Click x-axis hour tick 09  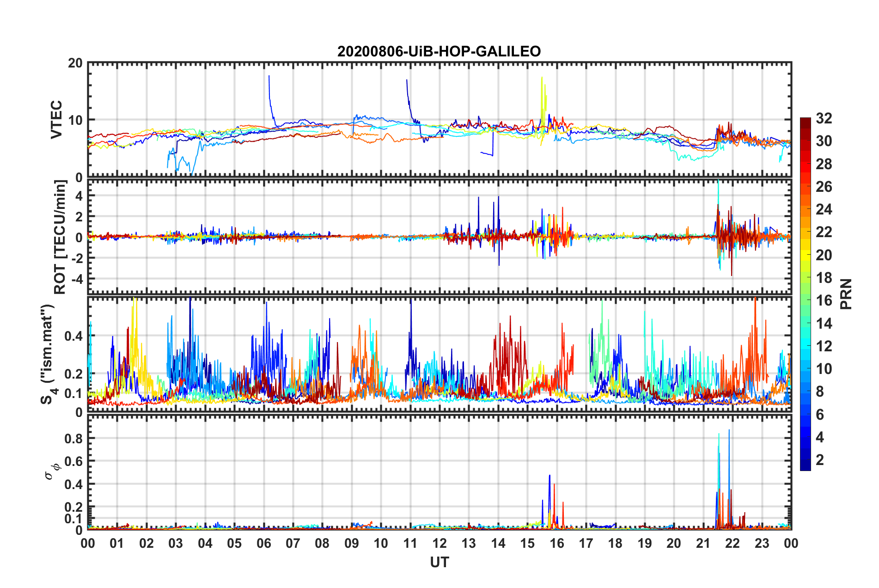352,543
